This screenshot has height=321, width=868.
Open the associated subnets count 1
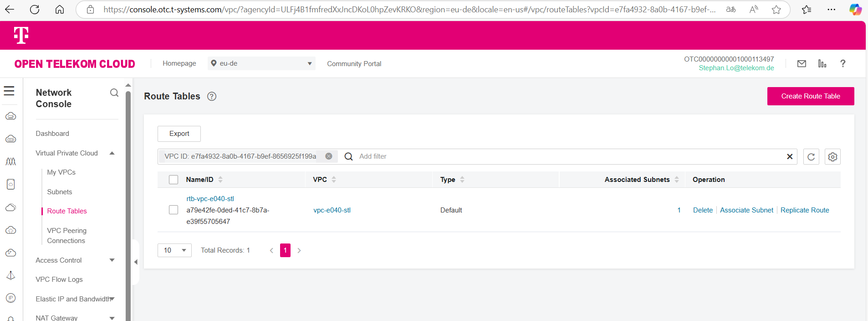679,210
